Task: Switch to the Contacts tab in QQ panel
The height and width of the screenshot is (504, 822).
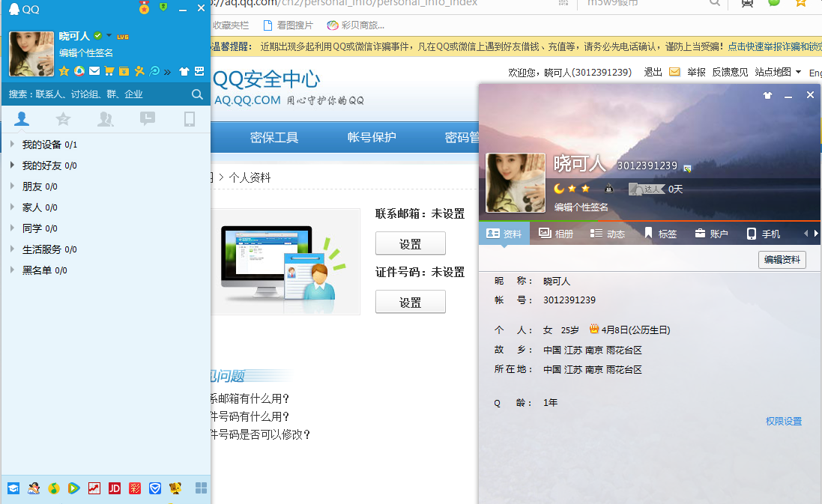Action: 22,119
